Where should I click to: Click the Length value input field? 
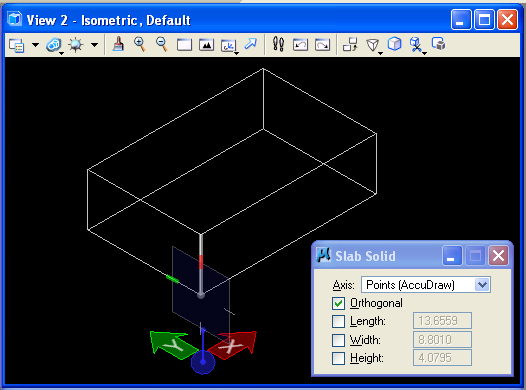(x=442, y=321)
